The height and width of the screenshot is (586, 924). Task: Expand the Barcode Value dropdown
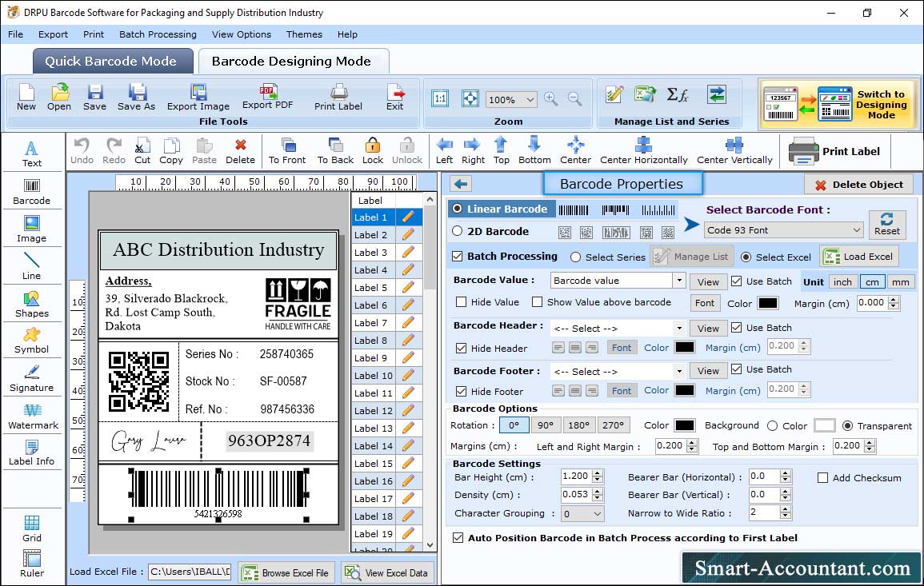(679, 281)
